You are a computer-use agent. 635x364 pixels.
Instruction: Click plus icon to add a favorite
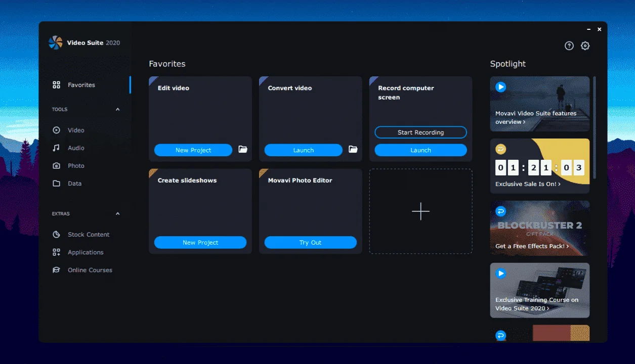tap(420, 211)
